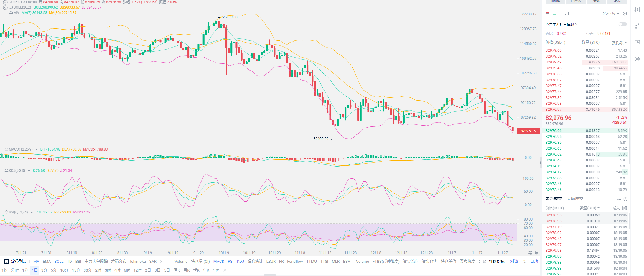Screen dimensions: 644x276
Task: Open the 委托额 column dropdown
Action: (x=619, y=43)
